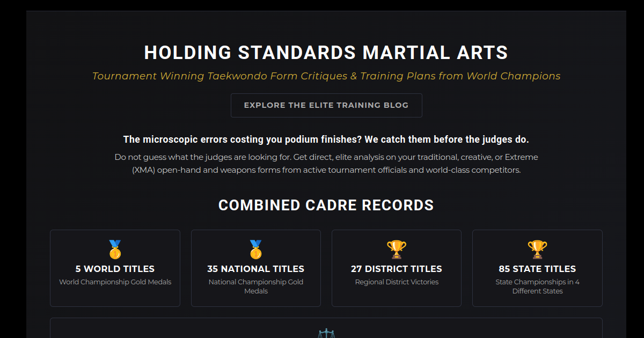Image resolution: width=644 pixels, height=338 pixels.
Task: Click the Holding Standards Martial Arts title
Action: point(326,53)
